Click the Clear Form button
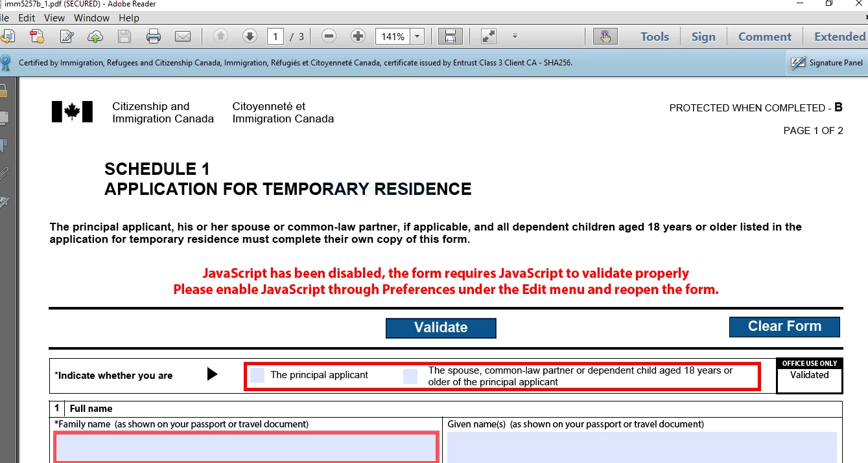 coord(784,326)
